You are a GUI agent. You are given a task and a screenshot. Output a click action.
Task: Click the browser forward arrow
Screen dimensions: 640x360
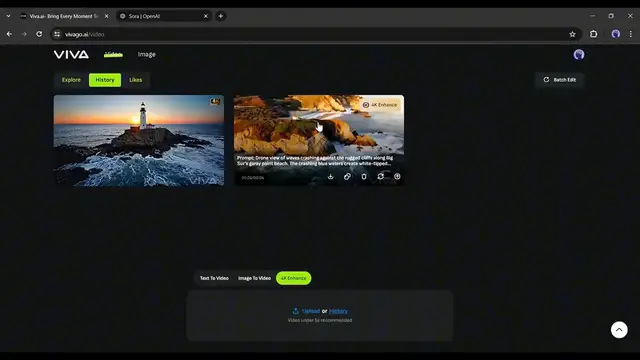[x=24, y=34]
